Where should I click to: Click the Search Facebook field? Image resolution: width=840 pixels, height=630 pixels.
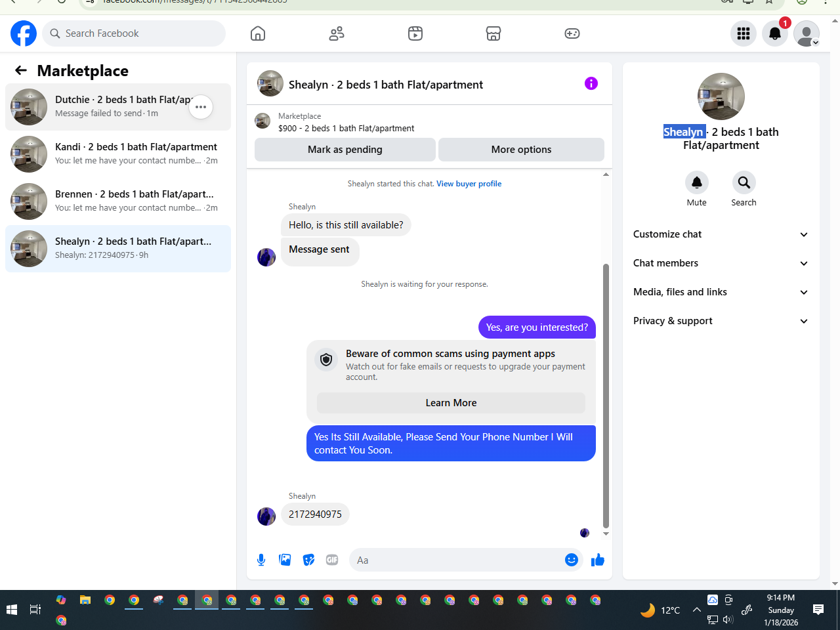(134, 33)
